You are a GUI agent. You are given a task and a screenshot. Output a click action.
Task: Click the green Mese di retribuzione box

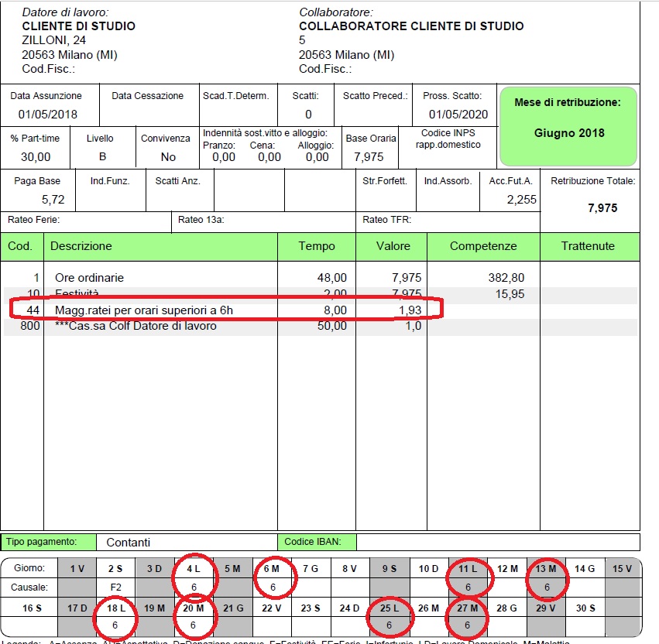coord(569,125)
